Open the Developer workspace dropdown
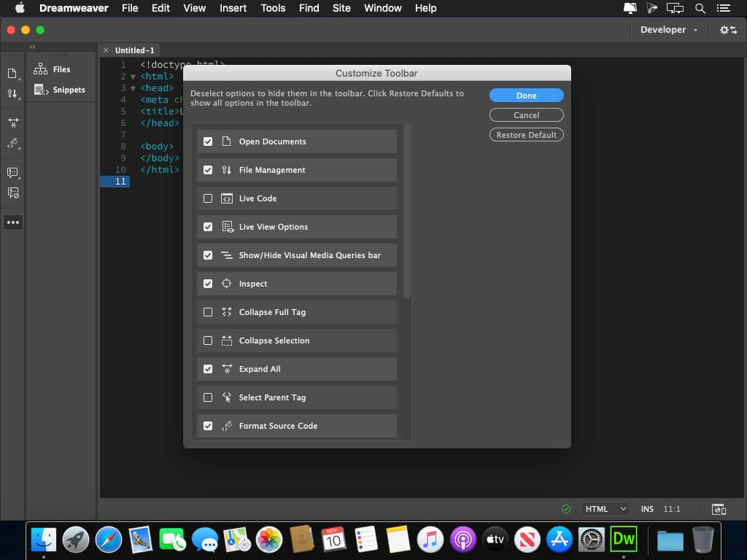This screenshot has height=560, width=747. pos(668,30)
